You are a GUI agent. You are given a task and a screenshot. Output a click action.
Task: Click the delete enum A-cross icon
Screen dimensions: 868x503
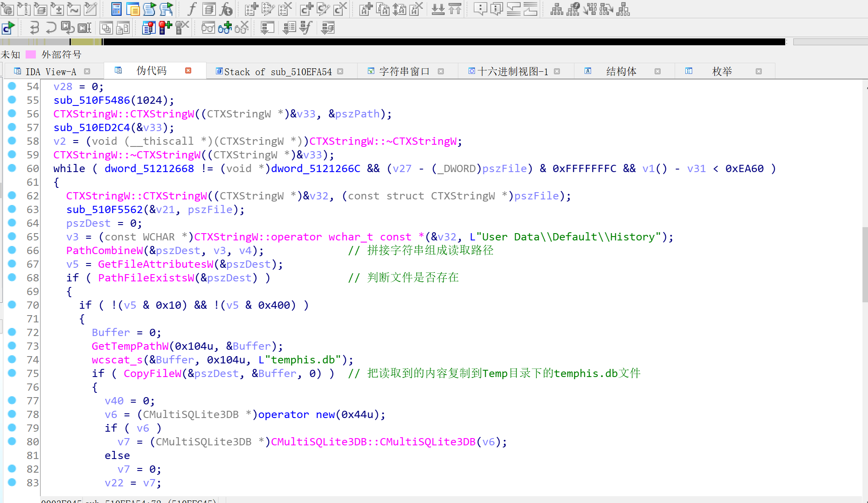(x=416, y=9)
